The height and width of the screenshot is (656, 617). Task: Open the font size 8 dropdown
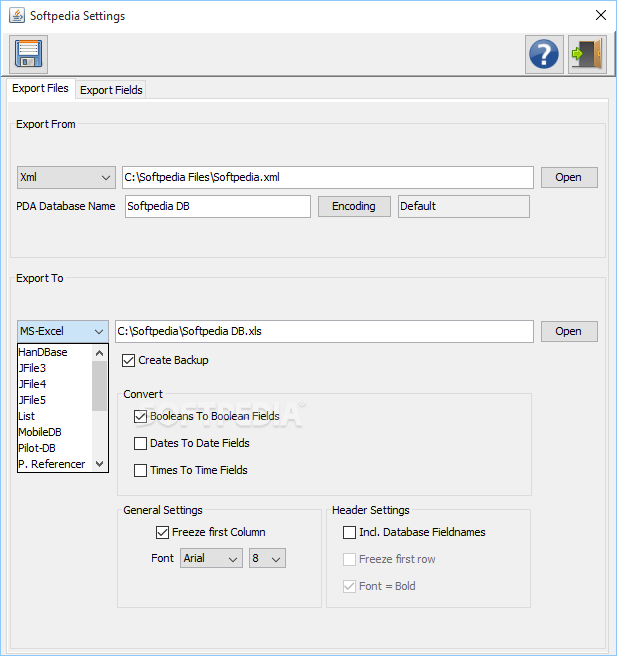[267, 558]
